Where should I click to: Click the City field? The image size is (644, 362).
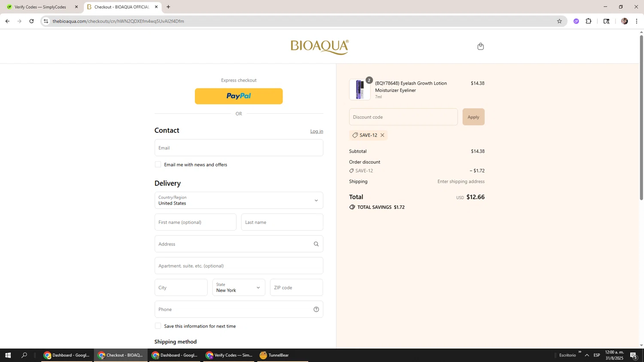[181, 287]
